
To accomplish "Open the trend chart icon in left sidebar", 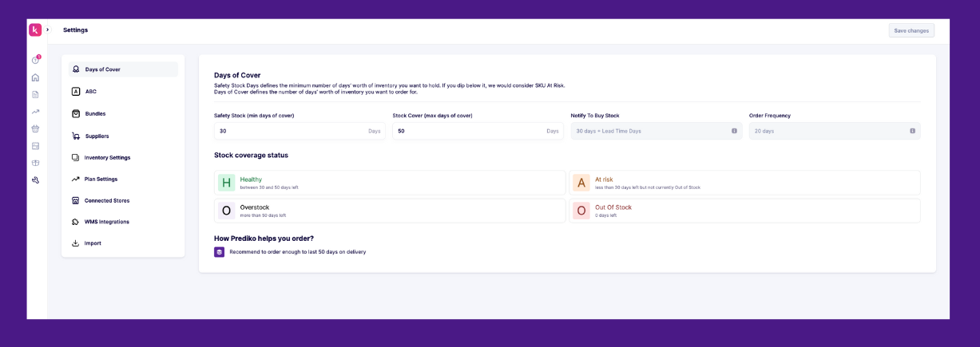I will (x=35, y=112).
